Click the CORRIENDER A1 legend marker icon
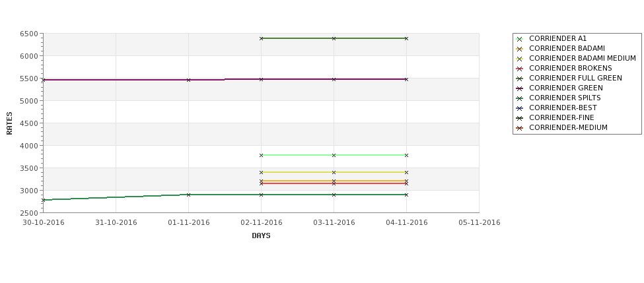Image resolution: width=644 pixels, height=283 pixels. click(520, 39)
